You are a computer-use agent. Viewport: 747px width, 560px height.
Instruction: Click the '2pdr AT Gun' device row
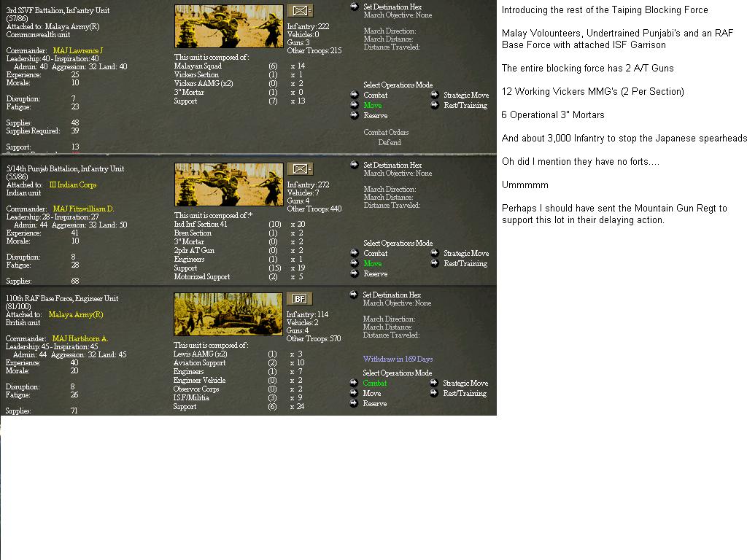[x=239, y=251]
